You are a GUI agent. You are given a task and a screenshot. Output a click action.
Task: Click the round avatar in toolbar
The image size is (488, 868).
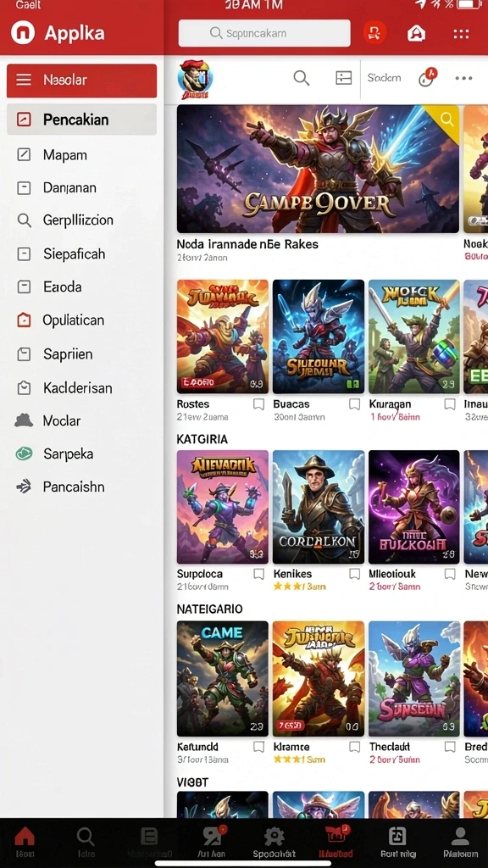(x=195, y=79)
